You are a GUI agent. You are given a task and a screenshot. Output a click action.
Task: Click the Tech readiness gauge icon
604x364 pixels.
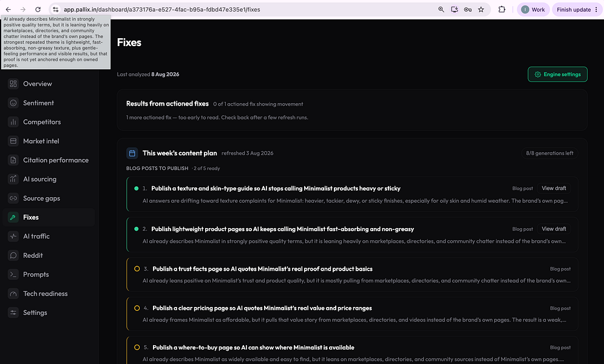pos(13,294)
